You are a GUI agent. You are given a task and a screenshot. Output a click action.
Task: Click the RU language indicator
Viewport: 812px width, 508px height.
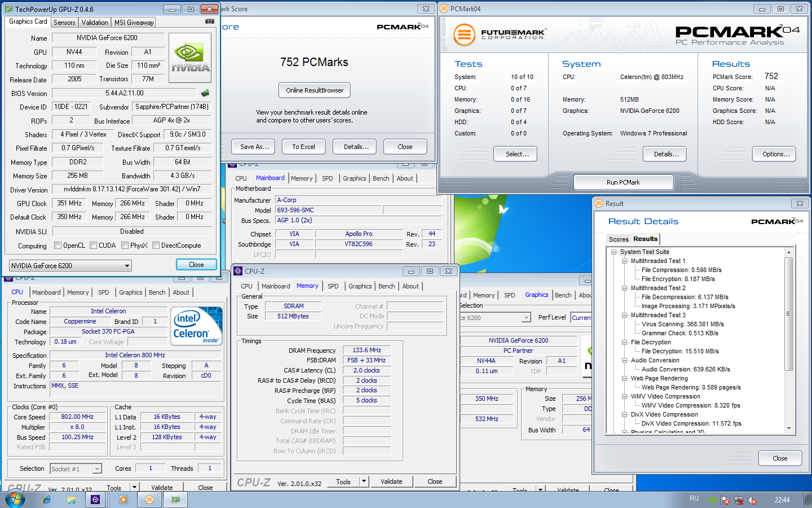click(694, 499)
